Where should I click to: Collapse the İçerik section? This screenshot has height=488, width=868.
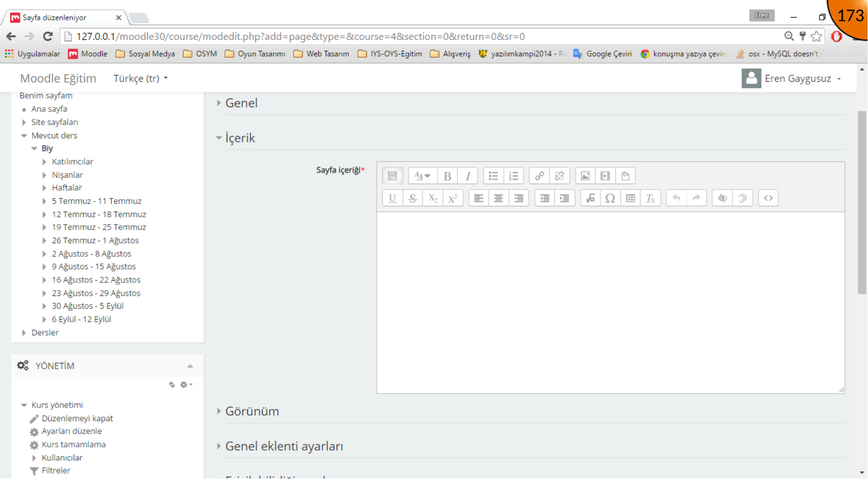240,138
